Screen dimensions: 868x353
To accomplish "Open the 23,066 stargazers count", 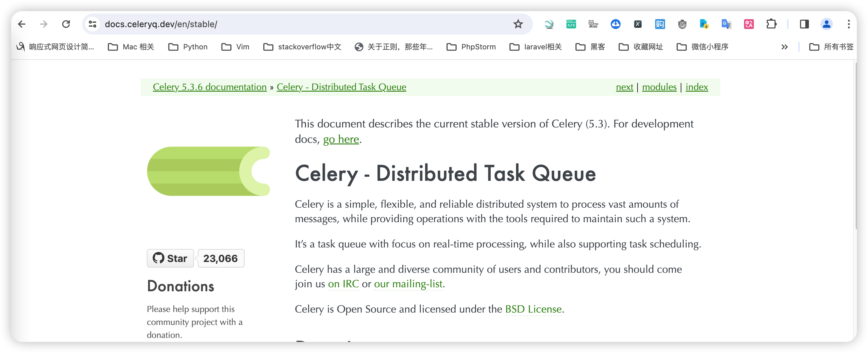I will click(221, 258).
